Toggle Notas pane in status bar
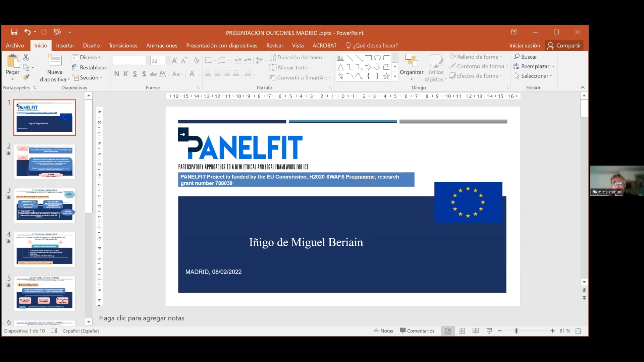 point(383,331)
